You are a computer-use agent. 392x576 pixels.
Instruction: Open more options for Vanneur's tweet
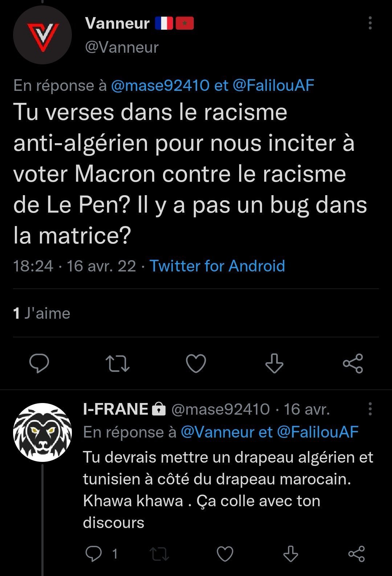pyautogui.click(x=370, y=23)
